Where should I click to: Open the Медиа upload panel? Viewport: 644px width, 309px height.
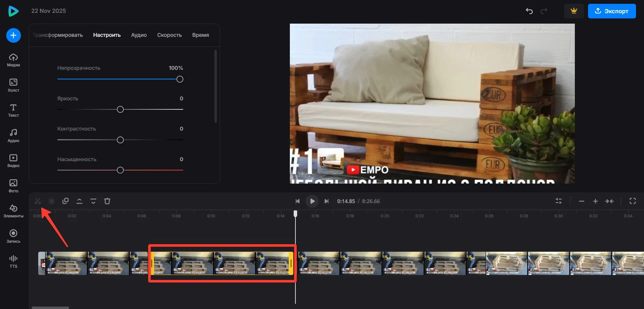[13, 60]
